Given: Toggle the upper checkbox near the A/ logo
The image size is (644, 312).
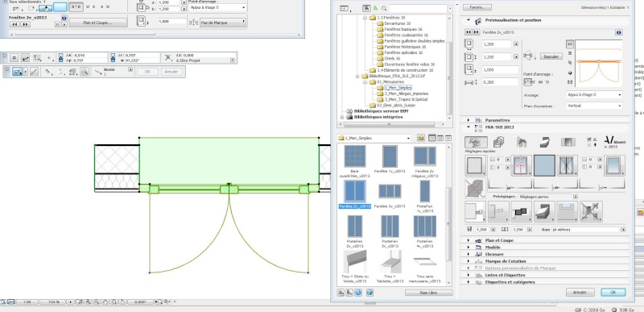Looking at the screenshot, I should pos(590,139).
